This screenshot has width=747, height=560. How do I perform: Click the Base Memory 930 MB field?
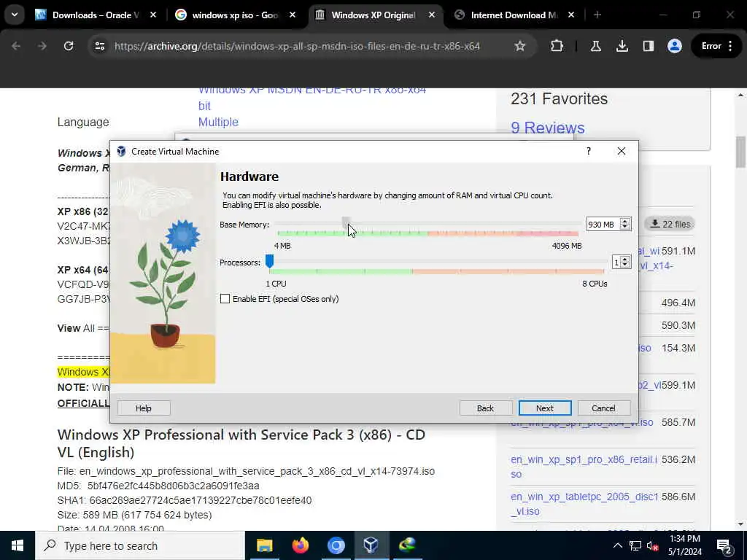pyautogui.click(x=603, y=225)
